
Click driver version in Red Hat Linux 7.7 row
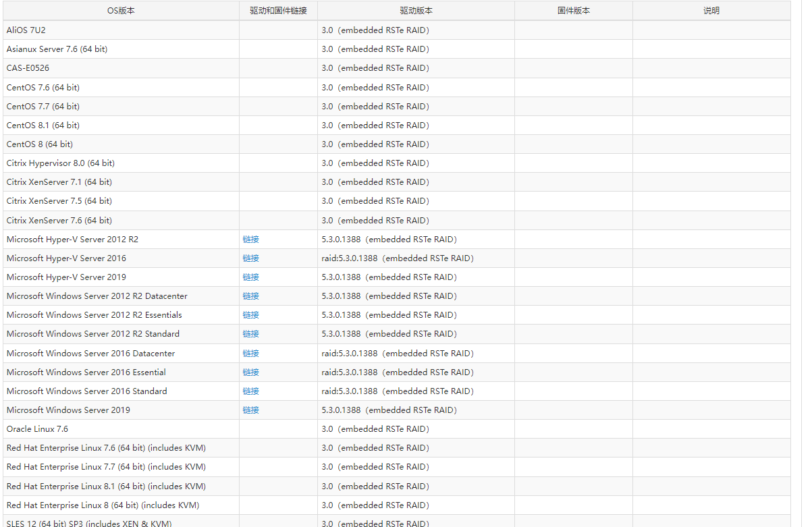[x=375, y=467]
